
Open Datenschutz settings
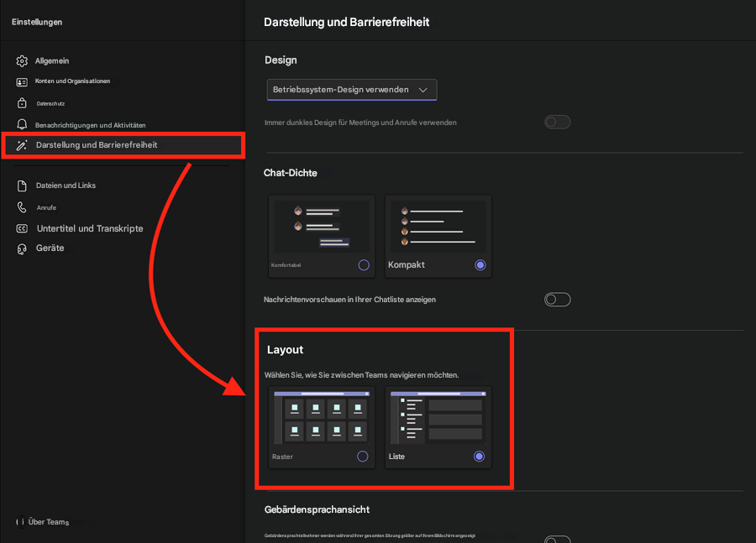[50, 103]
